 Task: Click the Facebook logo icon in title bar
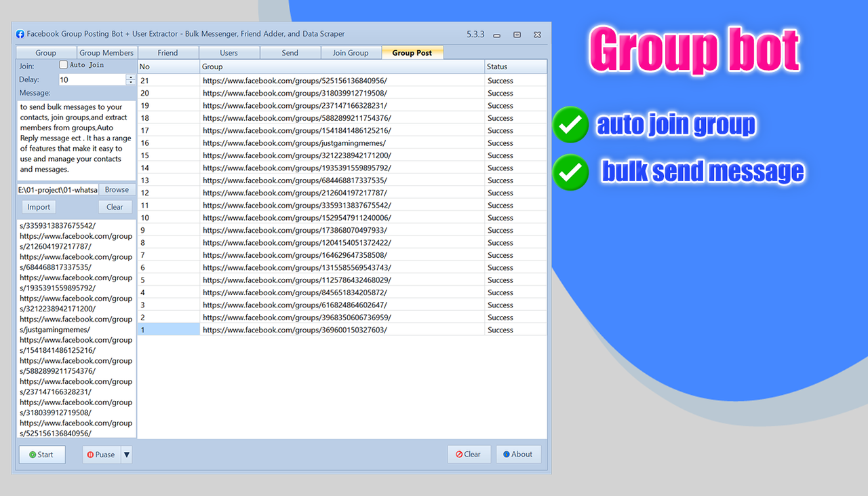20,34
